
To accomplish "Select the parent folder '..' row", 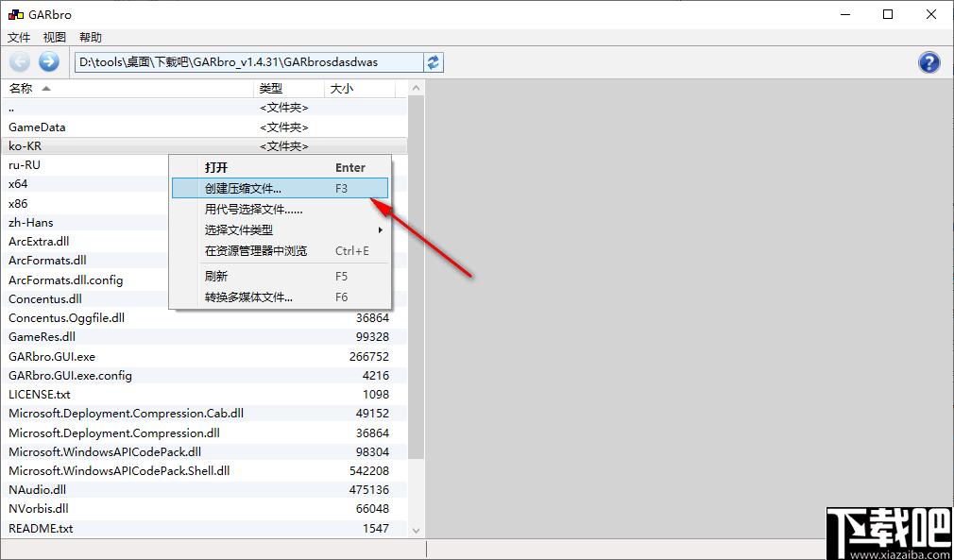I will 204,108.
